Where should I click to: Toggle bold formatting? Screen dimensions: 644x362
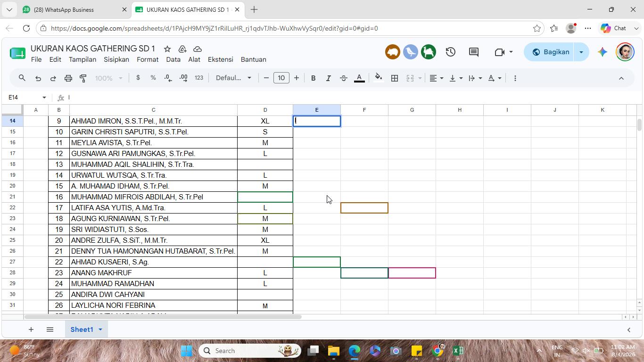(313, 78)
